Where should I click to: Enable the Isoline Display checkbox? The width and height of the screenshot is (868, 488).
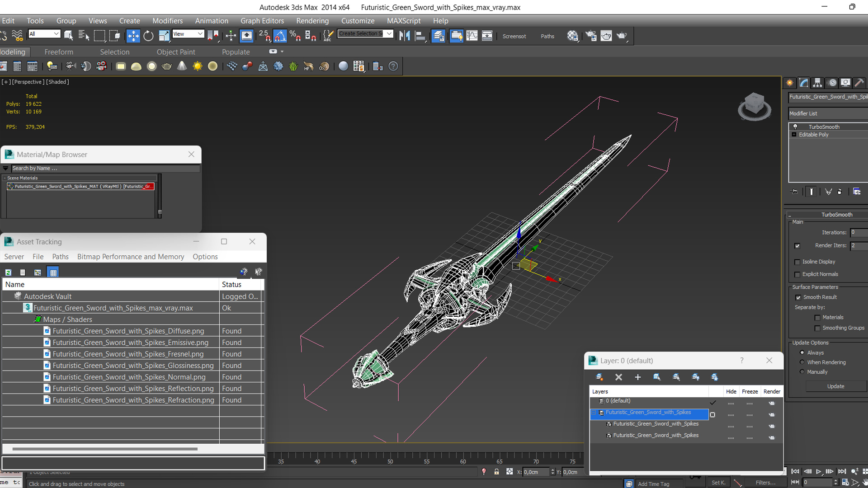point(797,262)
